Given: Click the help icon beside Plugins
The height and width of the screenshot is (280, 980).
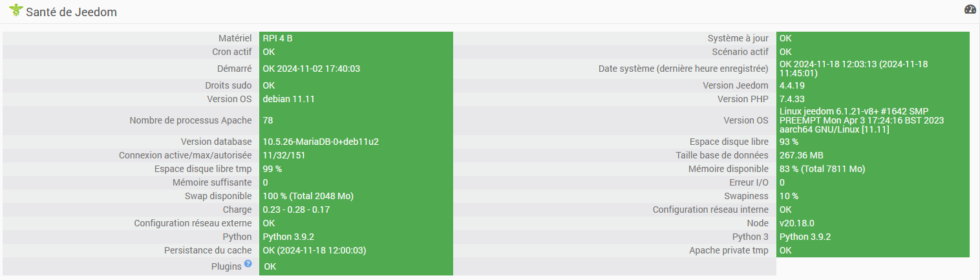Looking at the screenshot, I should [x=248, y=264].
